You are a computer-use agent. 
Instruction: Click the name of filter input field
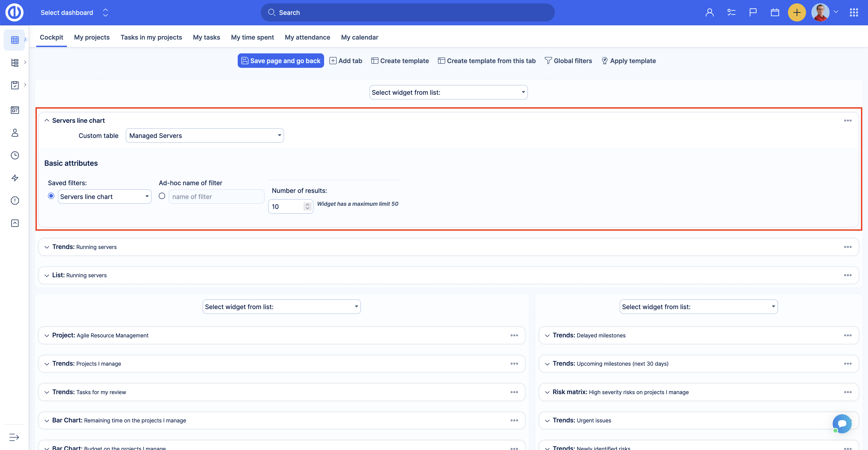pos(216,197)
